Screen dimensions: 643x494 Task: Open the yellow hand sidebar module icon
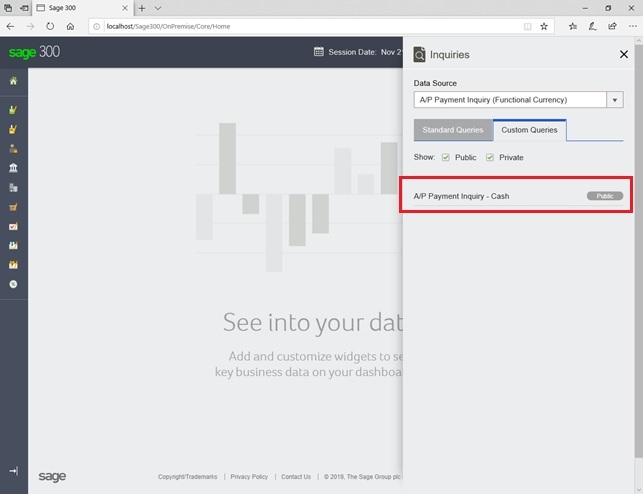pyautogui.click(x=13, y=129)
